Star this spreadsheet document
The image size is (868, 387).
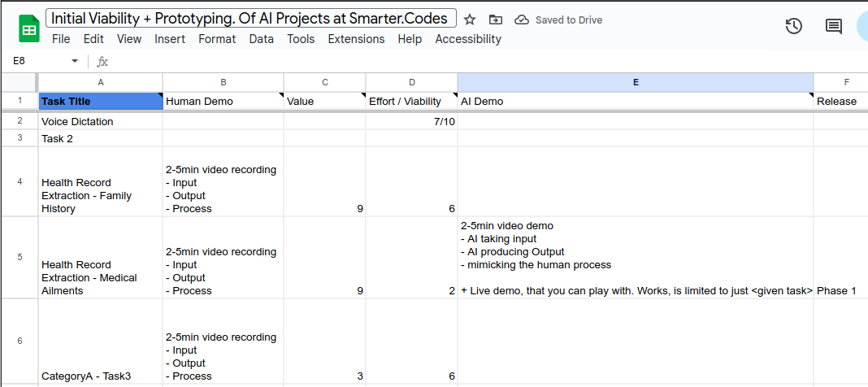[x=470, y=20]
